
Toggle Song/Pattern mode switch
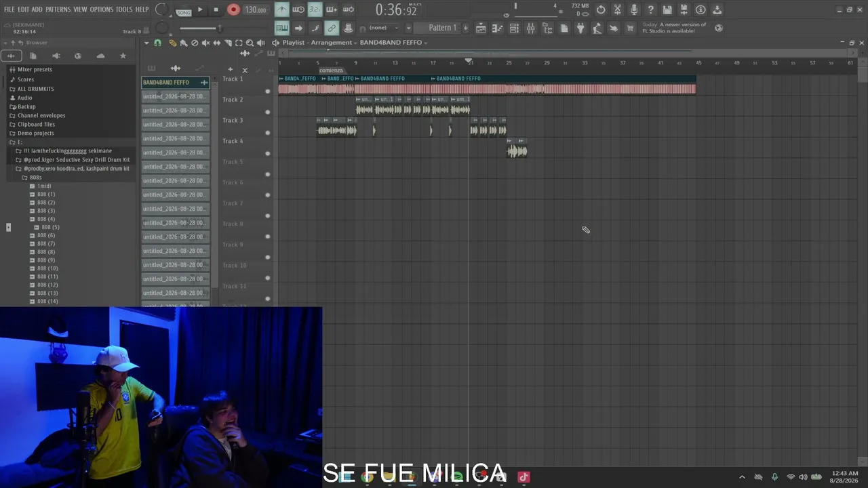pos(183,9)
